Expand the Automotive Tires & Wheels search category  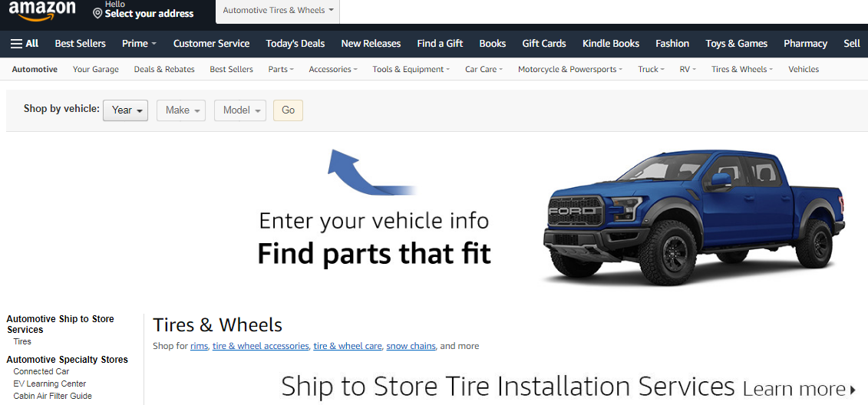pyautogui.click(x=278, y=11)
